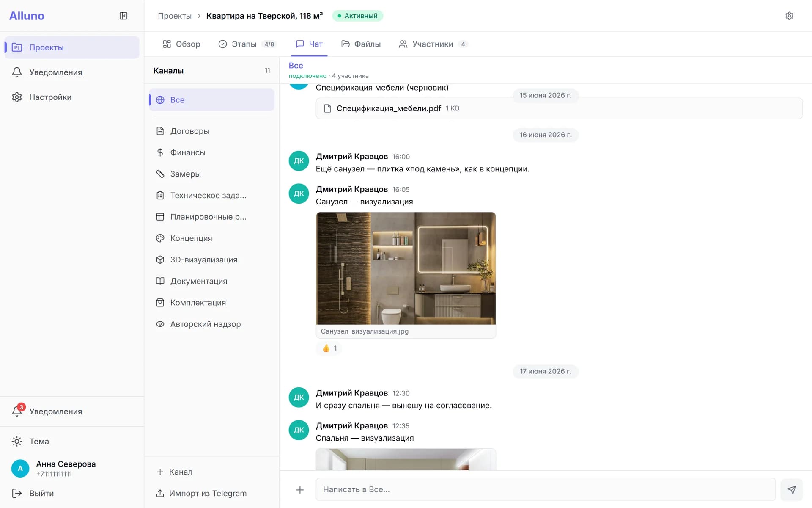Screen dimensions: 812x508
Task: Click the thumbs-up reaction counter
Action: [x=329, y=348]
